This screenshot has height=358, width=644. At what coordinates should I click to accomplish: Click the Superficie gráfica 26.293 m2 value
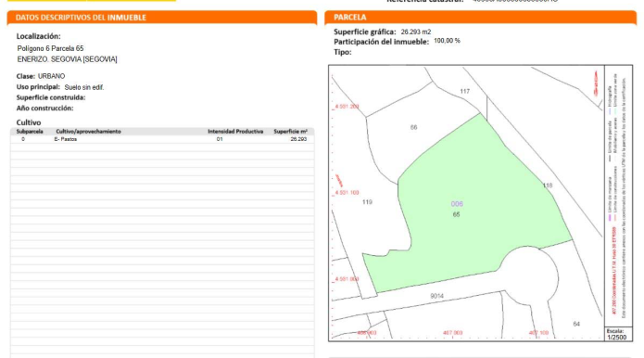click(x=416, y=32)
